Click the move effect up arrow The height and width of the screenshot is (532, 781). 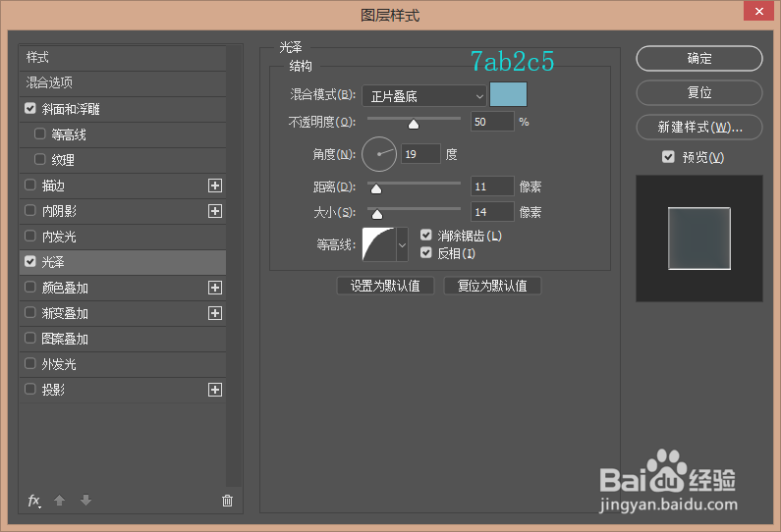coord(59,501)
